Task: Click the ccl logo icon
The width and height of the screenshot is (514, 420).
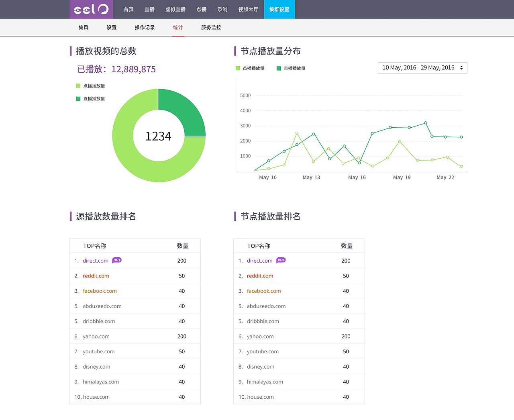Action: [91, 9]
